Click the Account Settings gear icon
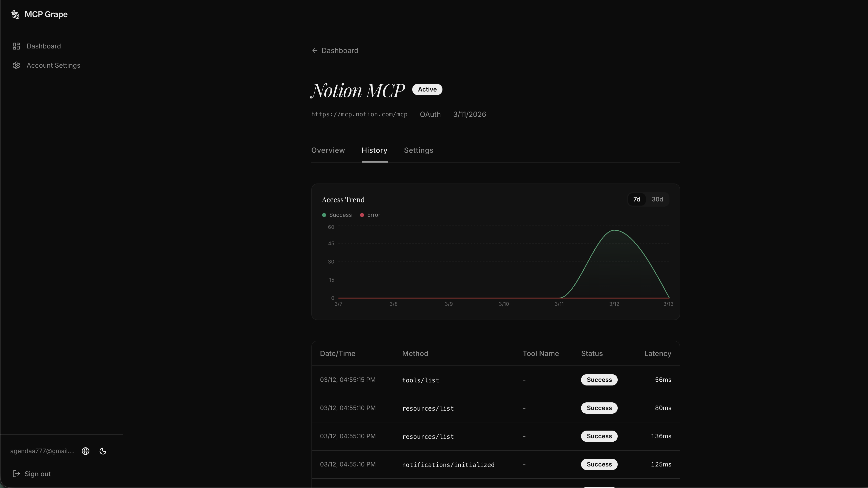The height and width of the screenshot is (488, 868). coord(16,65)
